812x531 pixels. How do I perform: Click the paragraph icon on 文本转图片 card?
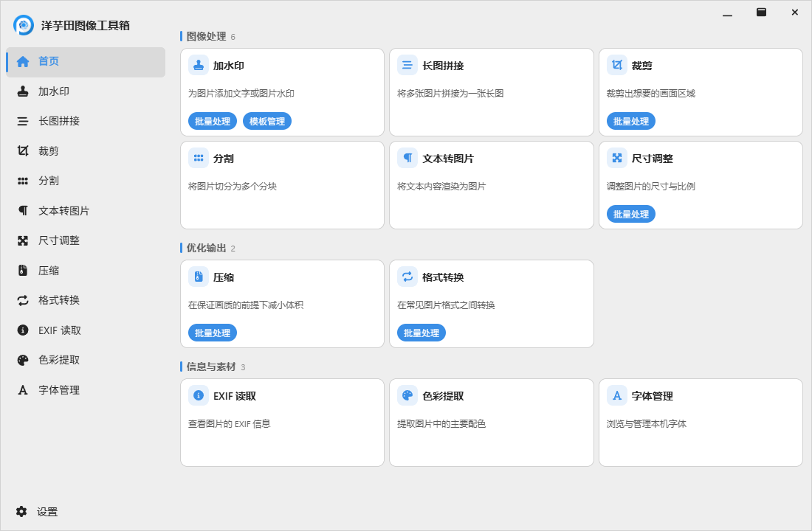click(x=407, y=158)
